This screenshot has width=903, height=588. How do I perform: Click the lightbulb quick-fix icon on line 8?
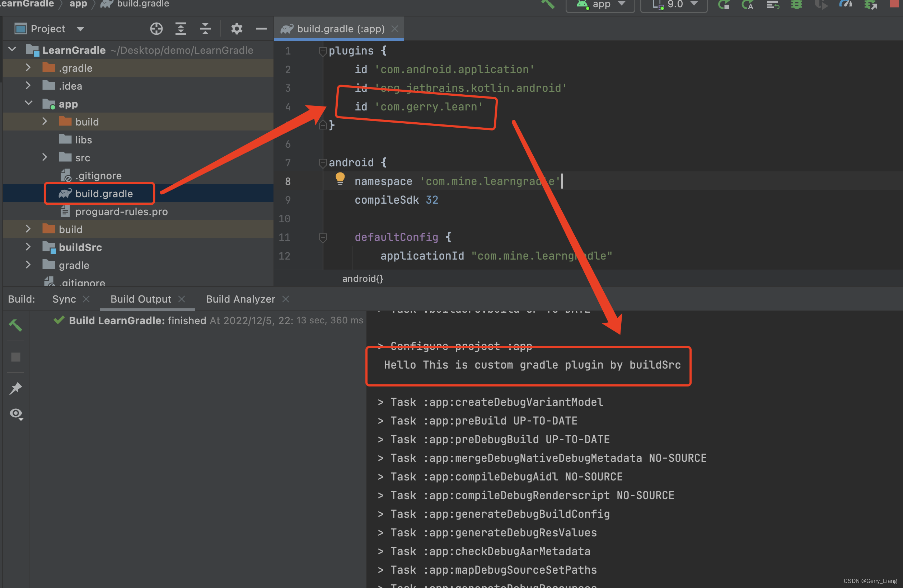(x=340, y=178)
